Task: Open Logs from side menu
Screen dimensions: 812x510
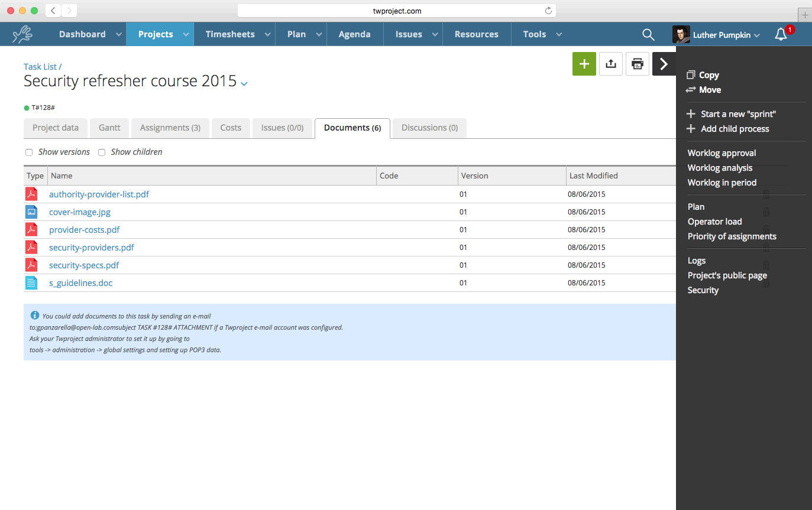Action: [x=697, y=261]
